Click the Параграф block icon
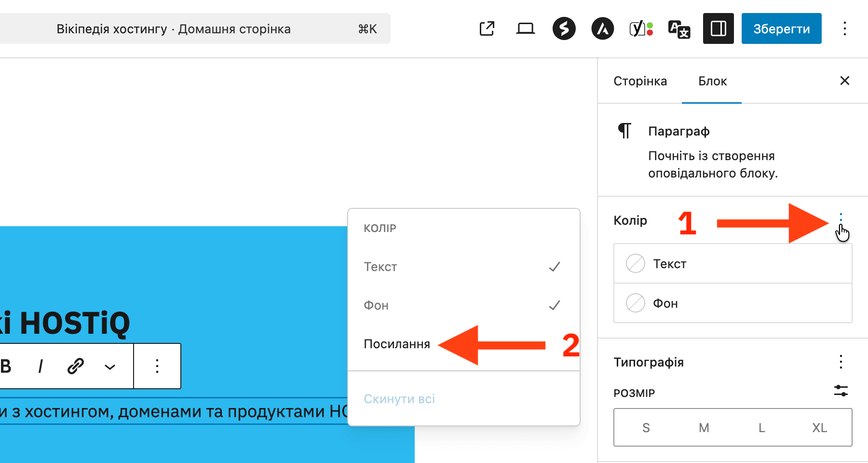The height and width of the screenshot is (463, 868). (x=624, y=131)
